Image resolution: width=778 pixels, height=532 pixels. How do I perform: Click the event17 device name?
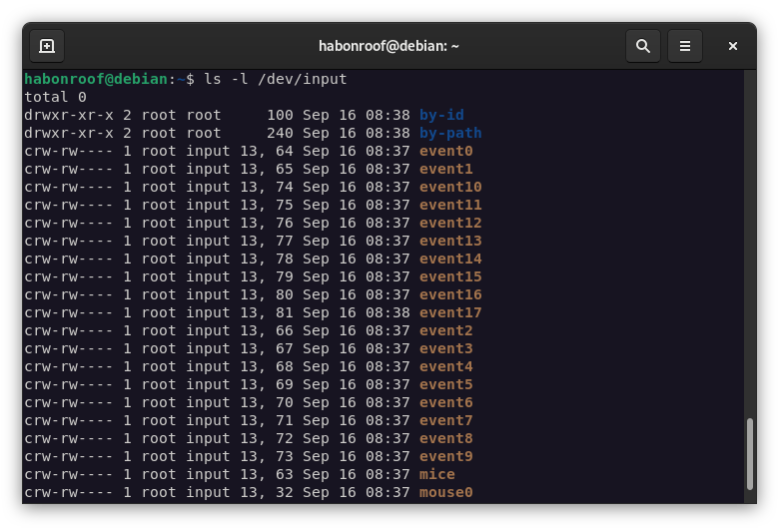[450, 312]
